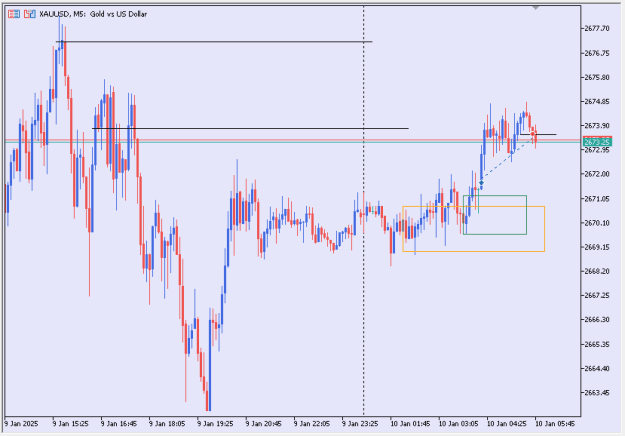Click the 2668.20 price scale label
This screenshot has width=625, height=436.
tap(597, 271)
